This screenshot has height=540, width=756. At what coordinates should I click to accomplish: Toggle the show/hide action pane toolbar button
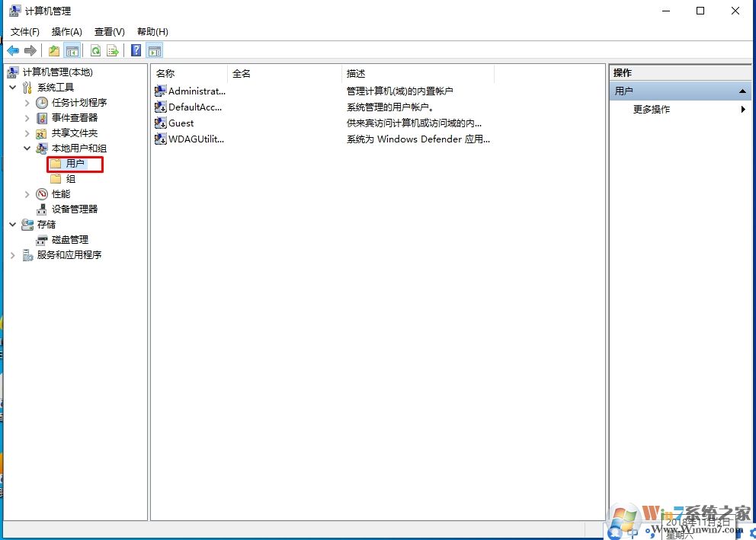pos(154,50)
